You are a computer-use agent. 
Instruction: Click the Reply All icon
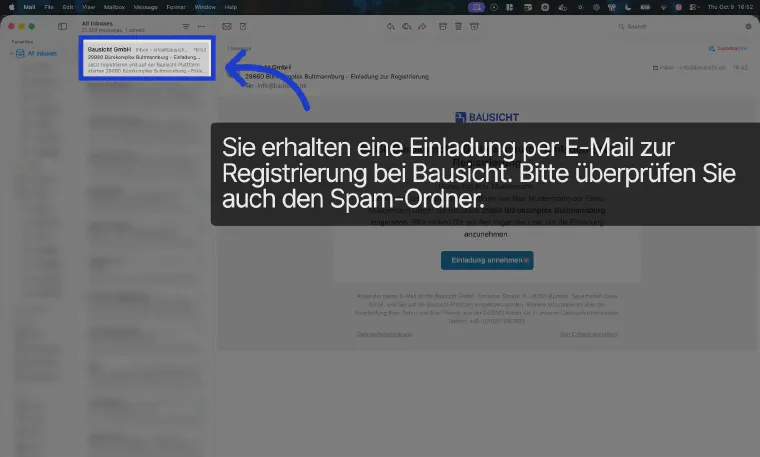tap(407, 27)
